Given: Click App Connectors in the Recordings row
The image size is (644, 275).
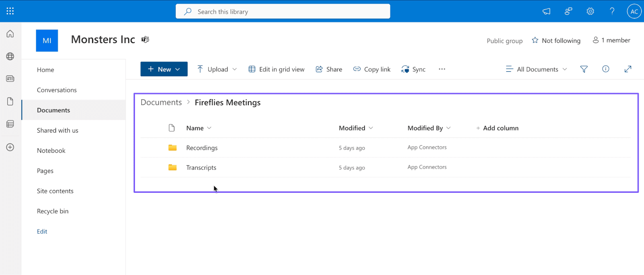Looking at the screenshot, I should pyautogui.click(x=427, y=148).
